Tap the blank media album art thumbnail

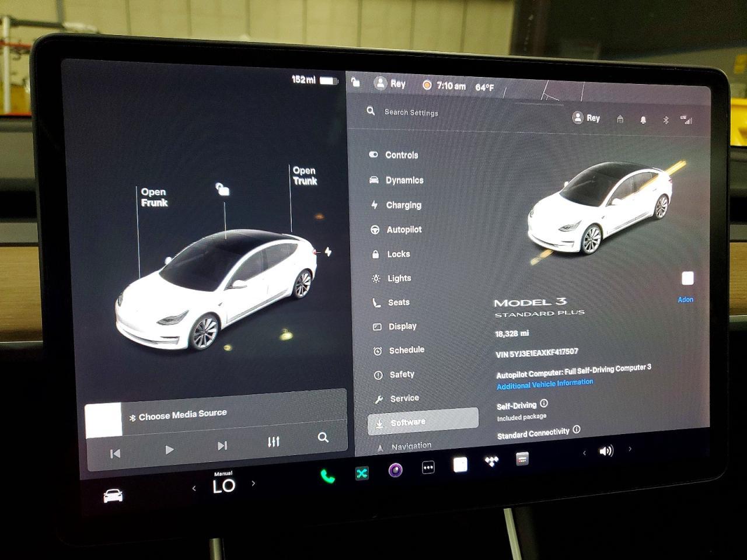click(104, 419)
